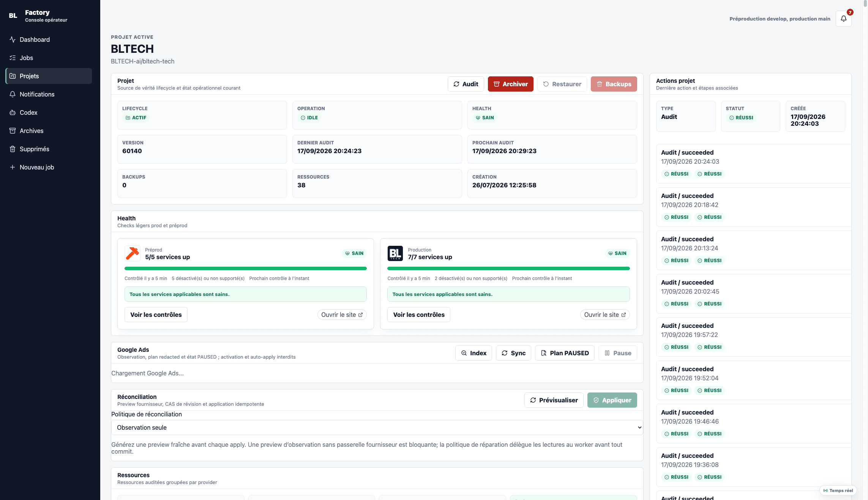This screenshot has width=868, height=500.
Task: Click the Backups button
Action: click(614, 84)
